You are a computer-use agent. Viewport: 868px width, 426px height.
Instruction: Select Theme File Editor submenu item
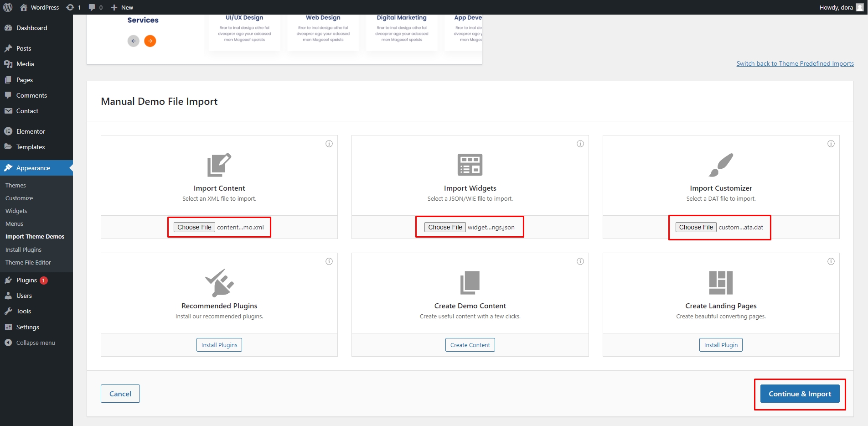(28, 262)
